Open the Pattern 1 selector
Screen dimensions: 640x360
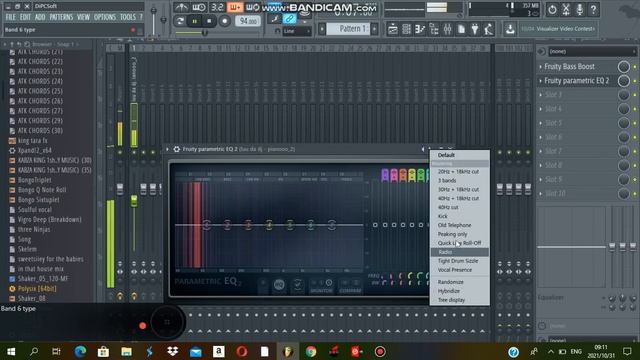coord(348,29)
